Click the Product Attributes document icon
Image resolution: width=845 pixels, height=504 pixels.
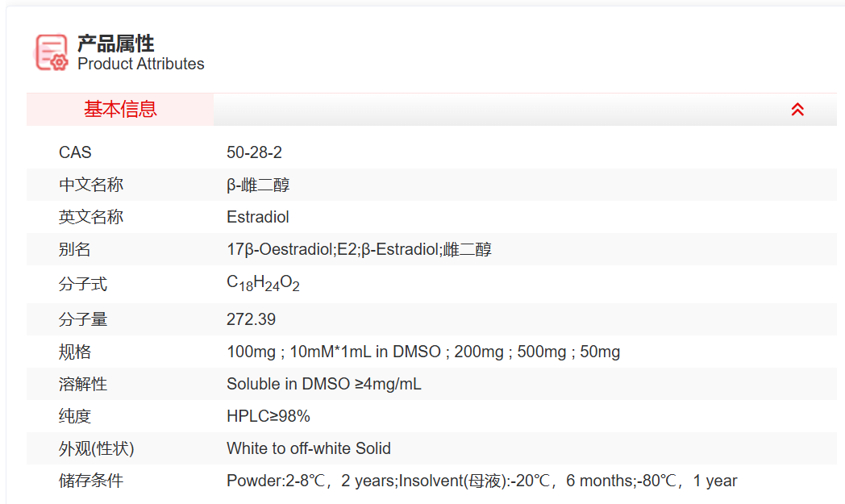pyautogui.click(x=52, y=52)
